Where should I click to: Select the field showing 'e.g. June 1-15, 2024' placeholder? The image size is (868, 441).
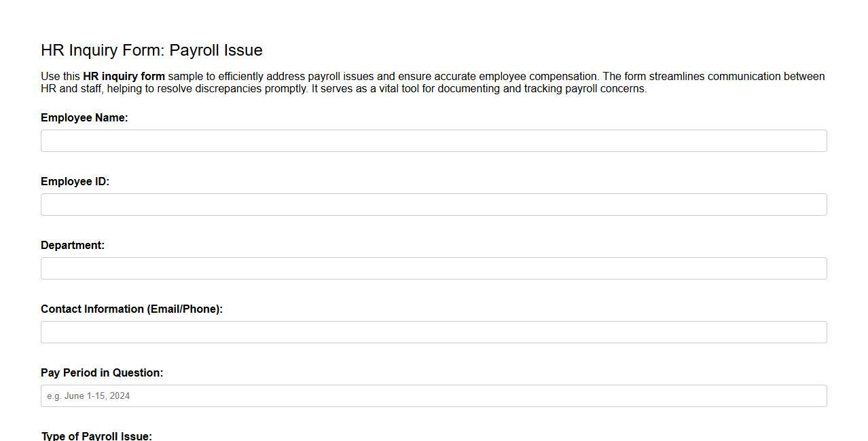[x=433, y=396]
